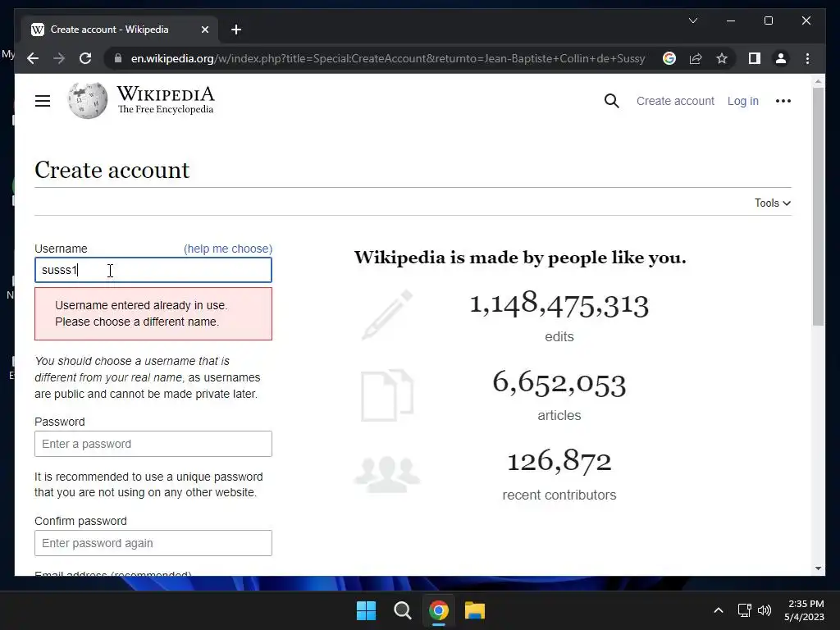
Task: Click the Password input field
Action: point(153,444)
